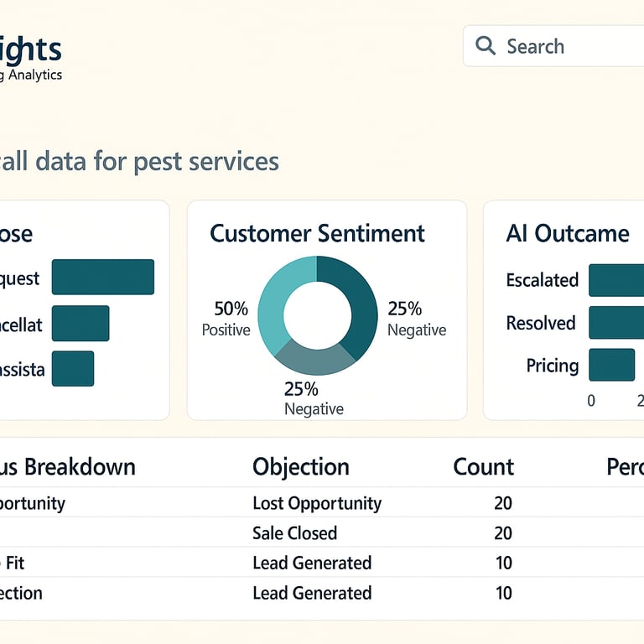Viewport: 644px width, 644px height.
Task: Click the search magnifier icon
Action: (485, 45)
